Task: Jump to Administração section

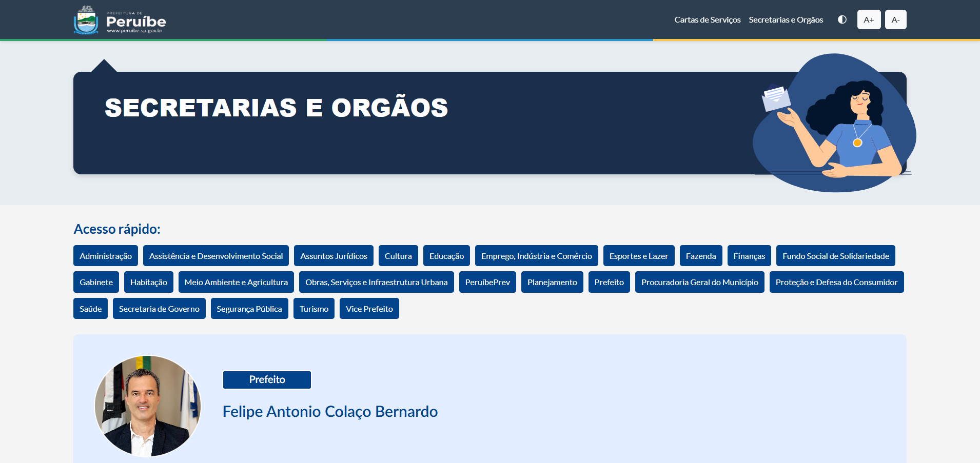Action: [106, 256]
